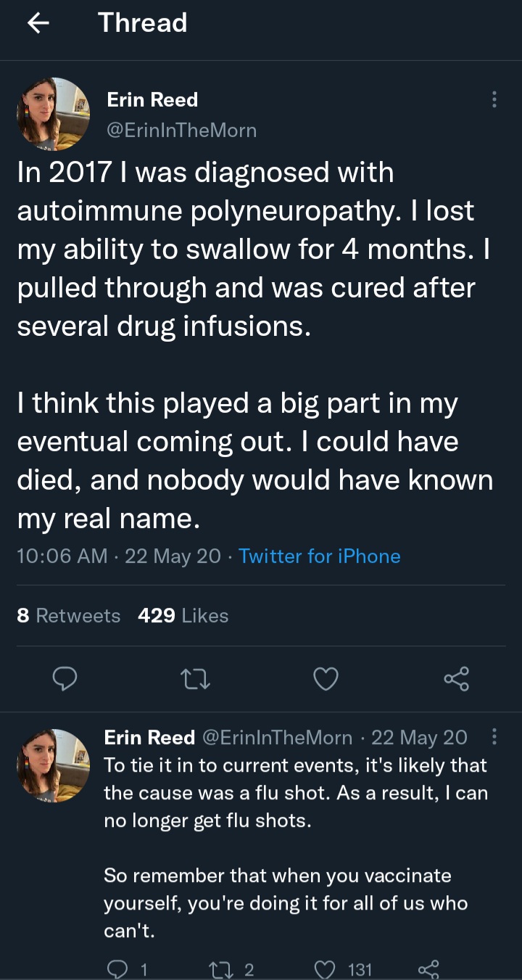Screen dimensions: 522x980
Task: View the 429 Likes list
Action: [x=183, y=616]
